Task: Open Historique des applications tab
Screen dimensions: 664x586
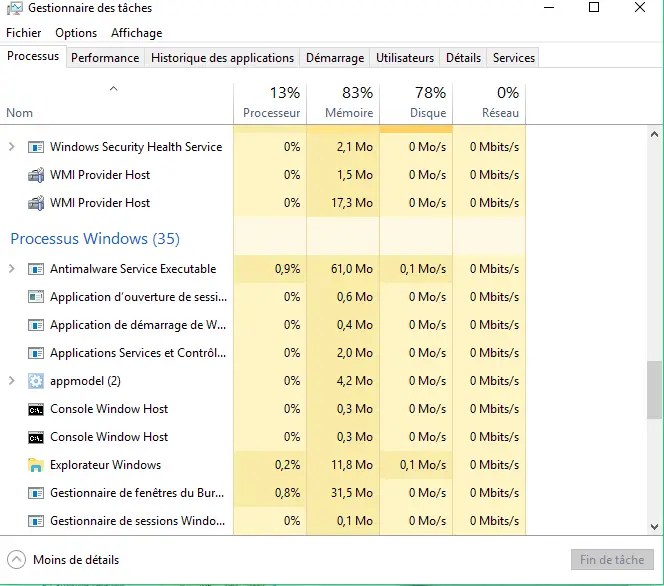Action: [222, 58]
